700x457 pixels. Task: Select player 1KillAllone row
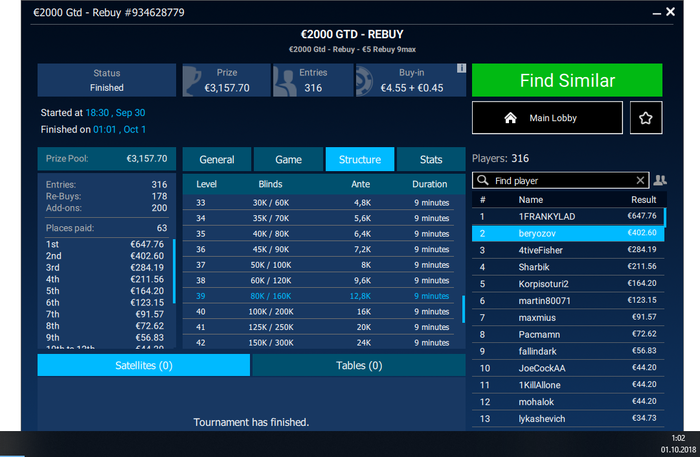[568, 385]
